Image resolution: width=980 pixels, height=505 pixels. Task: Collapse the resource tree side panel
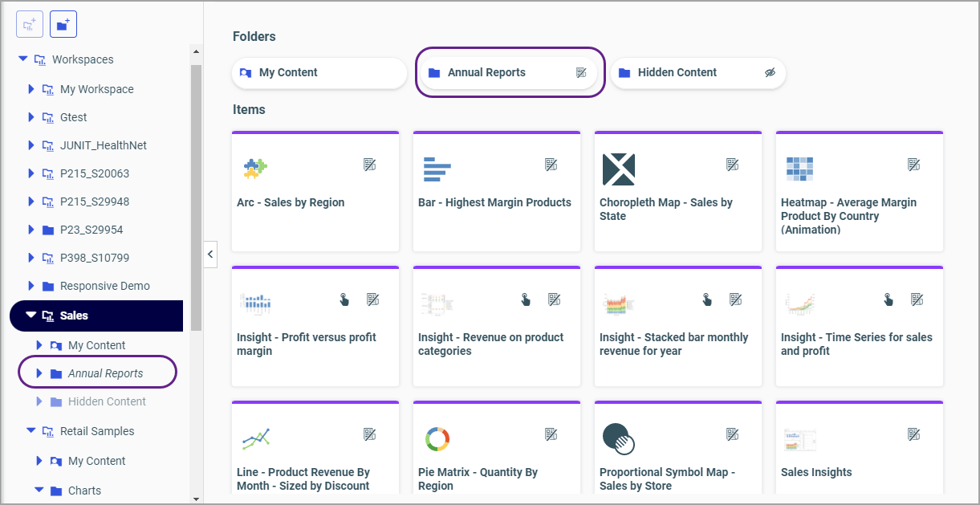point(210,255)
